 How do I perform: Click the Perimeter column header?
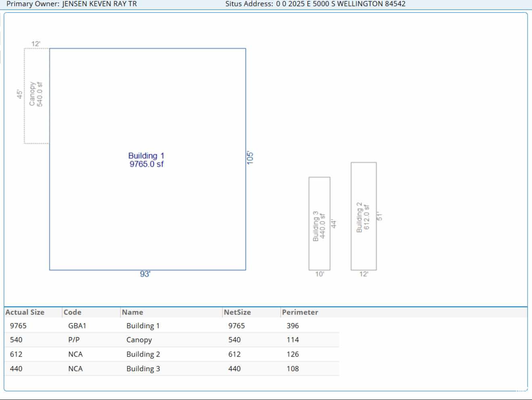(300, 312)
